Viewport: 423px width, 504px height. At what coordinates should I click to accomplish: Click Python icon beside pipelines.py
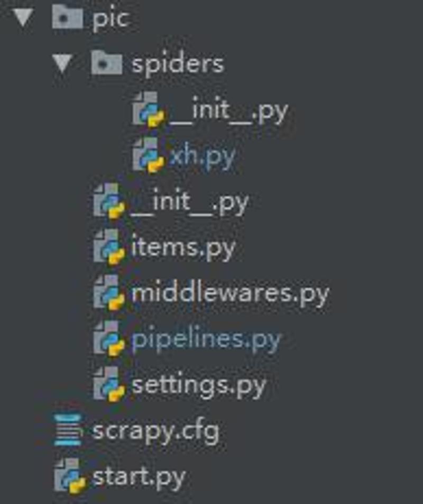(108, 338)
